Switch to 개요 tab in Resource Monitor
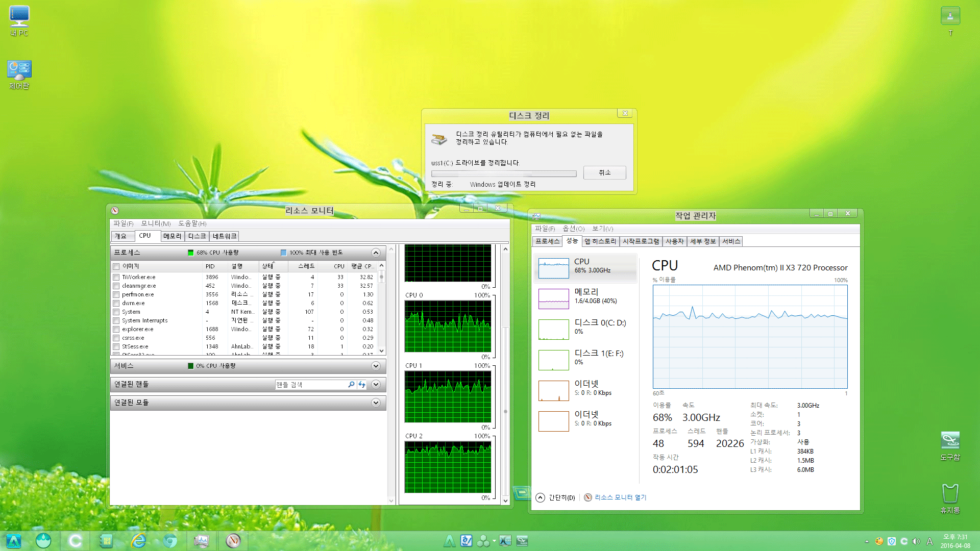Screen dimensions: 980x551 [122, 236]
